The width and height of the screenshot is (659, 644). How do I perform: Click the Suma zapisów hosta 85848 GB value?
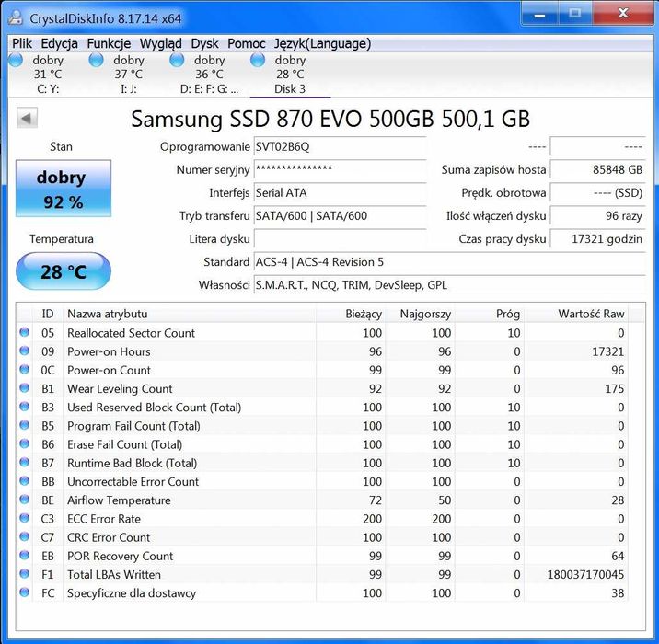[x=597, y=170]
